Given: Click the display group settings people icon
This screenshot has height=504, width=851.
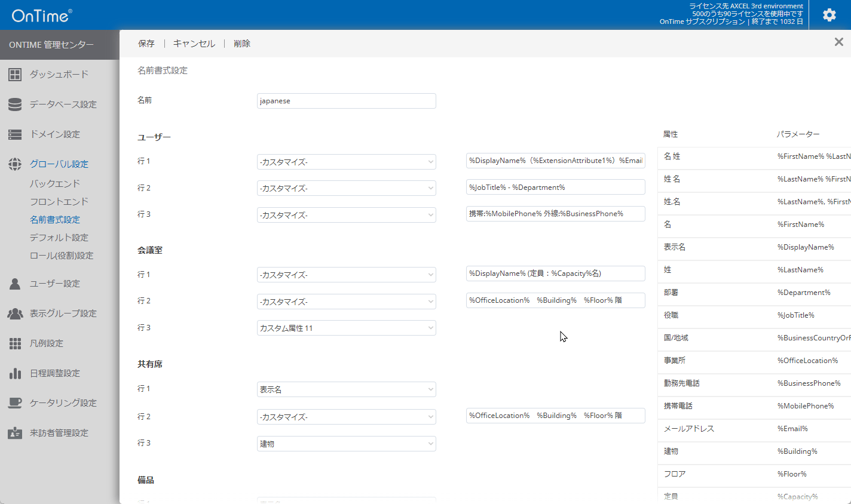Looking at the screenshot, I should coord(15,314).
